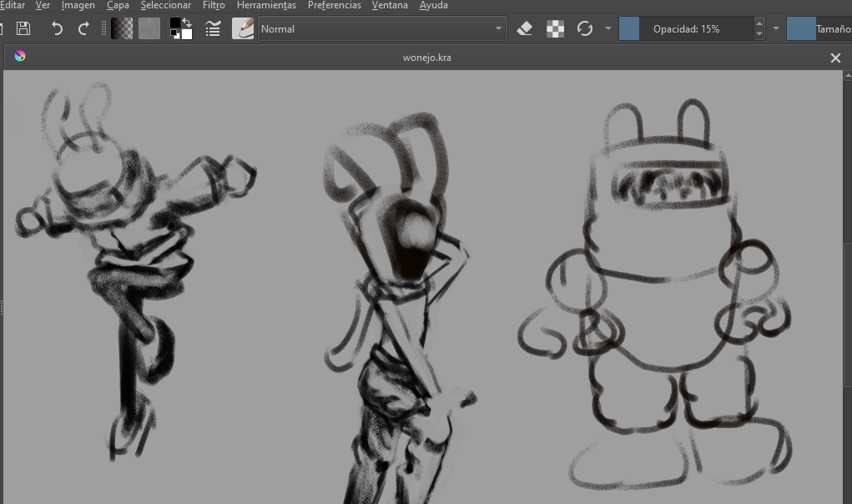Screen dimensions: 852x504
Task: Open the brush preset chooser
Action: 243,29
